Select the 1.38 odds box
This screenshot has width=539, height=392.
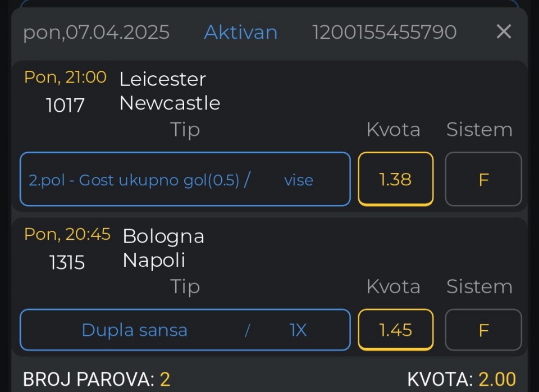(395, 179)
